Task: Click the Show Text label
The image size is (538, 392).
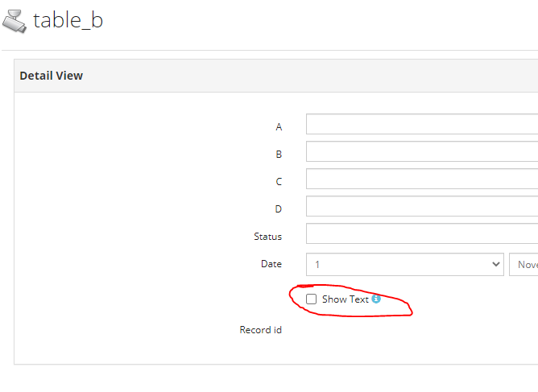Action: [346, 299]
